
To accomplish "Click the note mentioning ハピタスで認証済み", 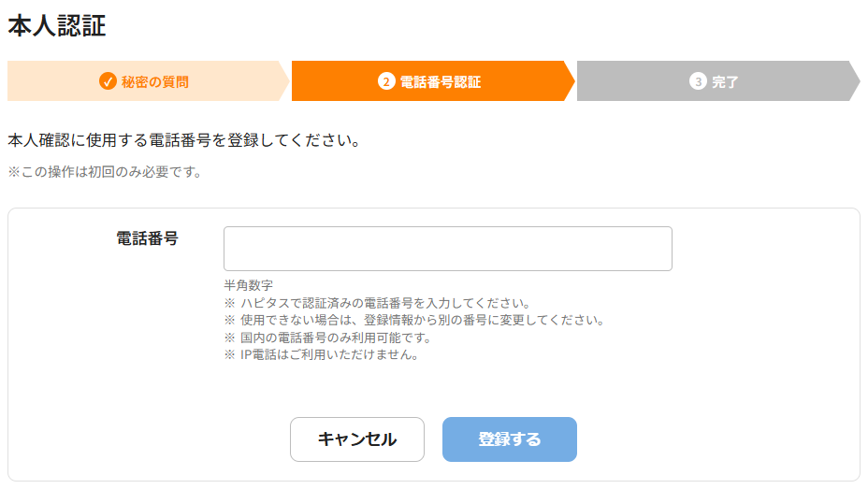I will pos(377,303).
